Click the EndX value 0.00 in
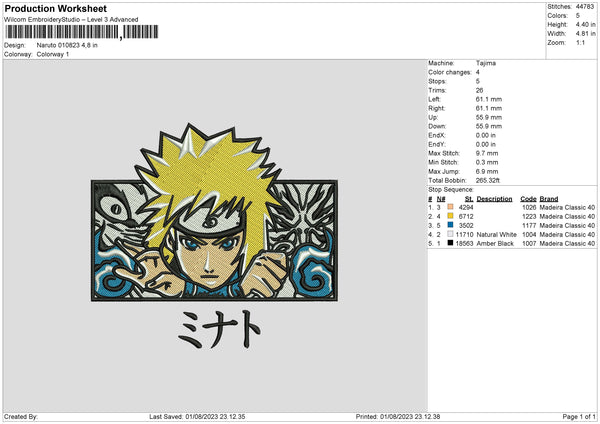 (486, 135)
